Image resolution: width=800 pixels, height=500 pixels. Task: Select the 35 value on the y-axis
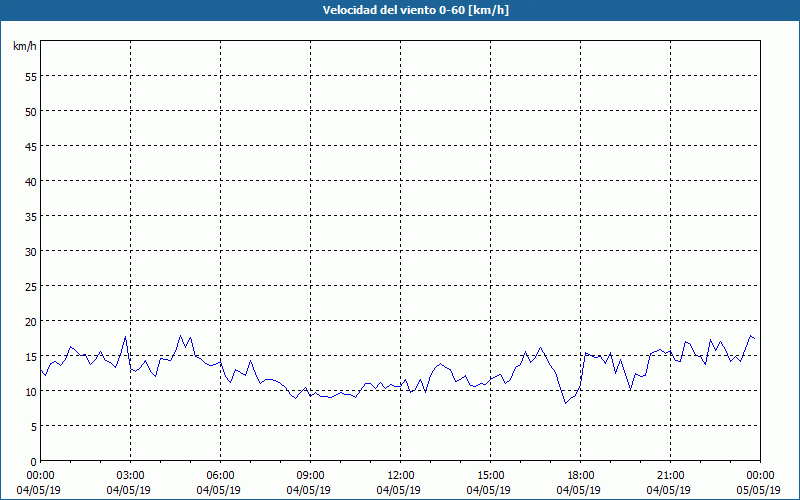click(x=31, y=216)
